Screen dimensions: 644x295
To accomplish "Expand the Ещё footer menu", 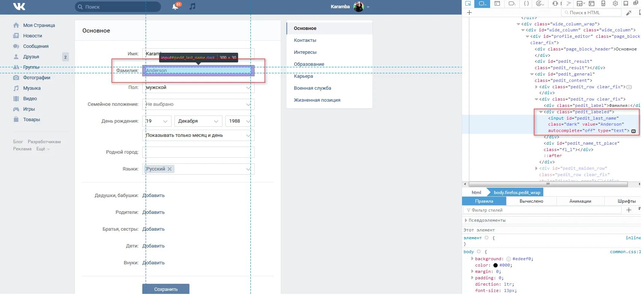I will pos(43,149).
